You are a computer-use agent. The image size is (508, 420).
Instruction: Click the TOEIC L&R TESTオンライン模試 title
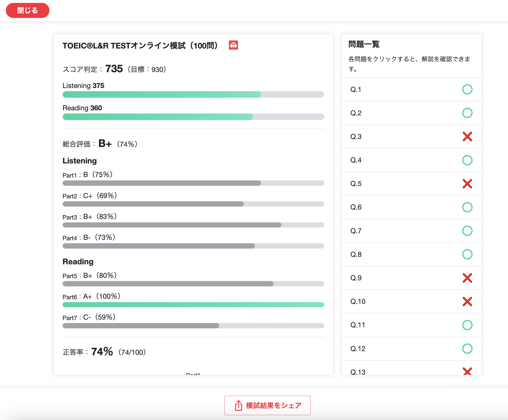[140, 46]
